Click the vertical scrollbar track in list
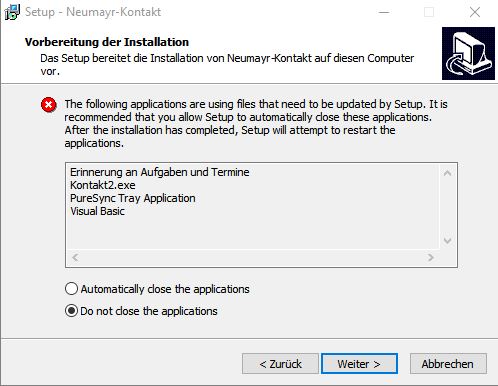Viewport: 498px width, 386px height. pyautogui.click(x=448, y=207)
